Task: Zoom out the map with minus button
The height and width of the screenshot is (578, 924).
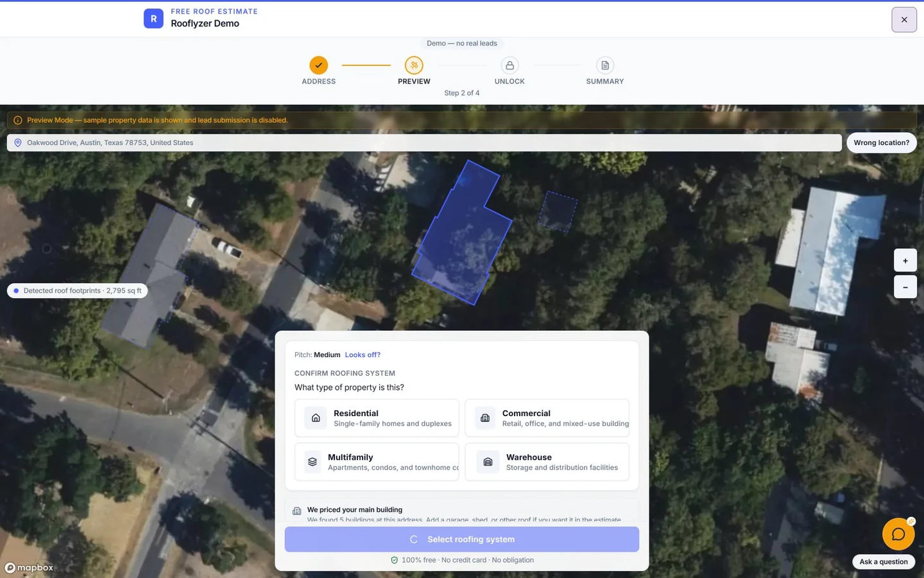Action: click(905, 287)
